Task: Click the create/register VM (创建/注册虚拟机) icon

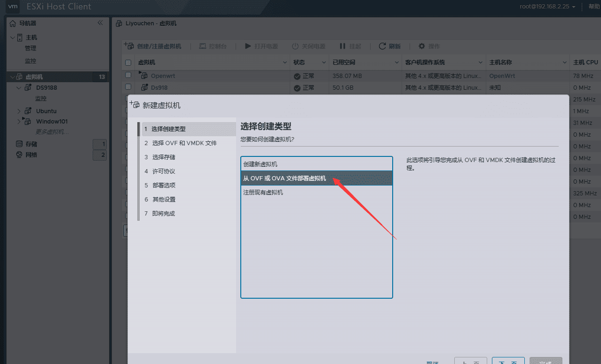Action: coord(128,46)
